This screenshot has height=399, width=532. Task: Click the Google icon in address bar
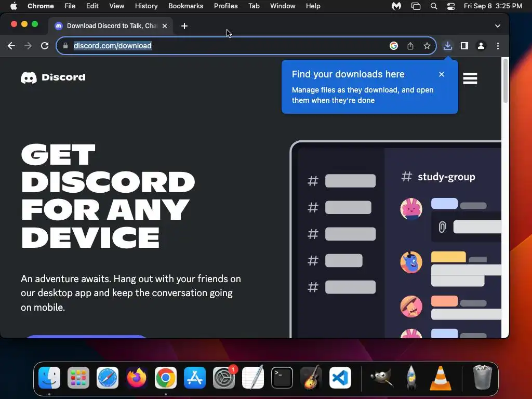pyautogui.click(x=394, y=46)
